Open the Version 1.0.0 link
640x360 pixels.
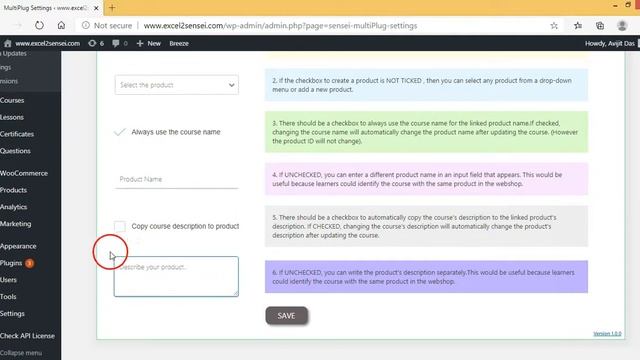pyautogui.click(x=607, y=333)
